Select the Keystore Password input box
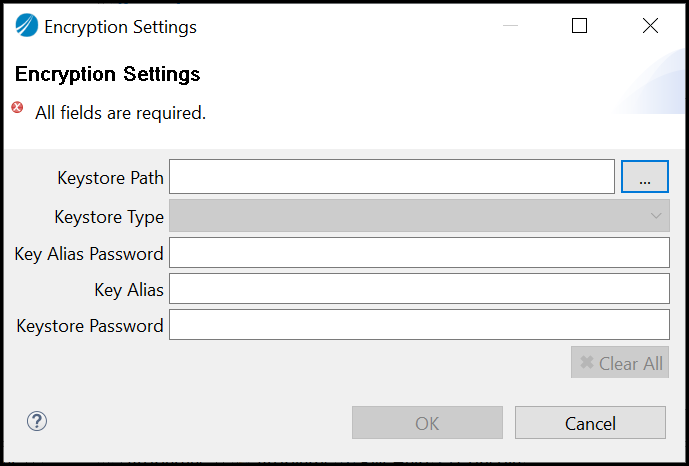The width and height of the screenshot is (689, 466). 419,325
